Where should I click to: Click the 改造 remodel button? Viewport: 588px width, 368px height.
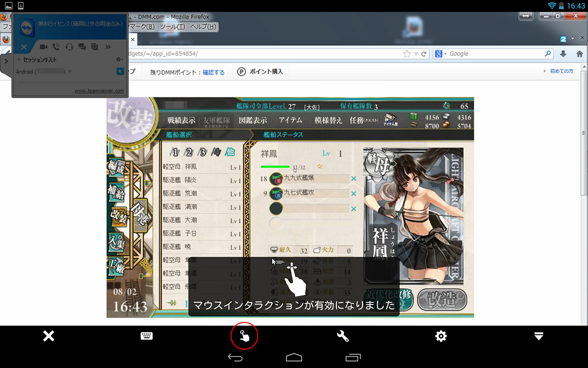[442, 300]
